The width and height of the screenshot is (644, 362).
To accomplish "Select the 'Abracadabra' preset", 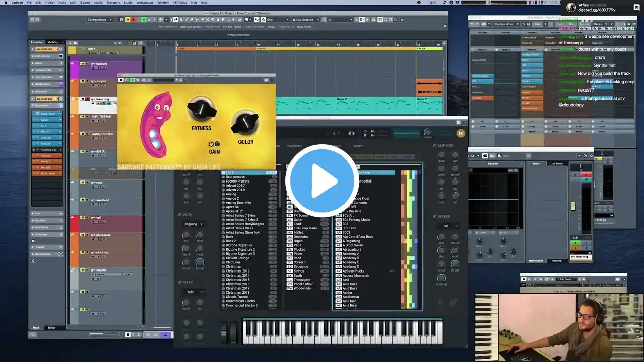I will click(x=352, y=250).
